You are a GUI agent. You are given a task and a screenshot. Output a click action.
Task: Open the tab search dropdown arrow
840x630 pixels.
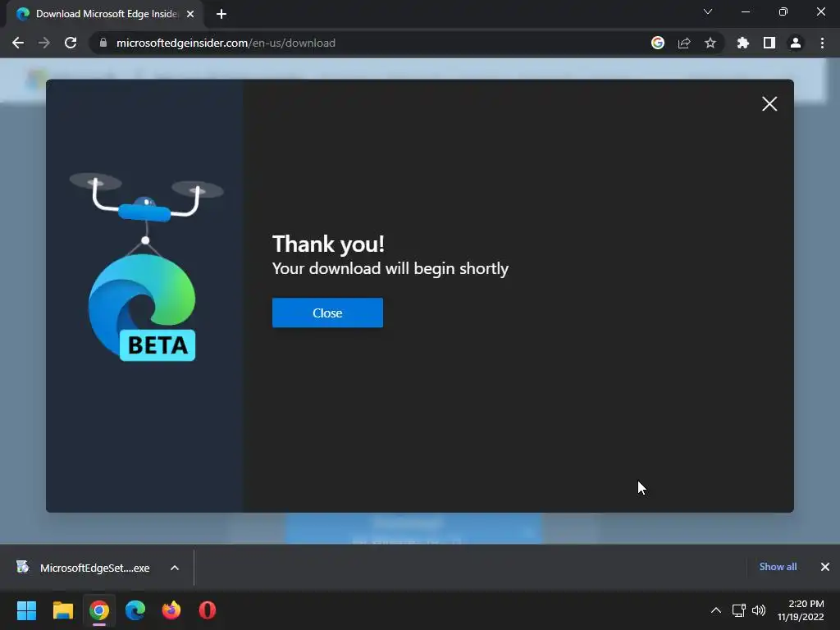(x=708, y=11)
